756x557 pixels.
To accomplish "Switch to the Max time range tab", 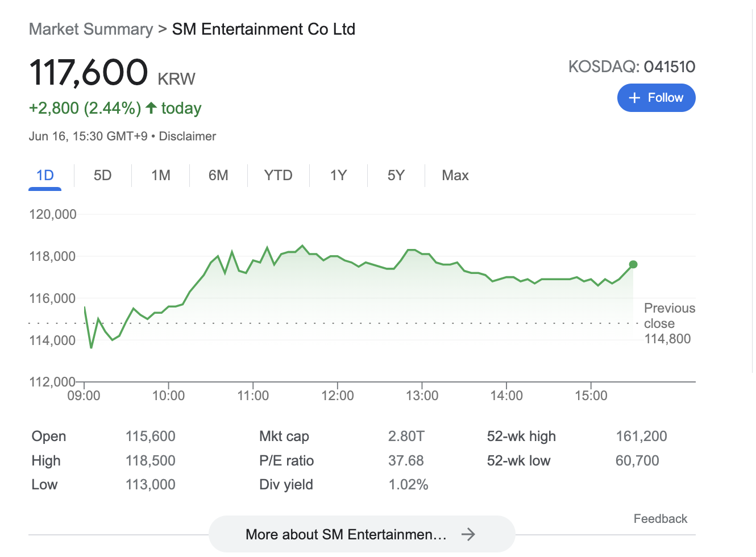I will (x=455, y=175).
